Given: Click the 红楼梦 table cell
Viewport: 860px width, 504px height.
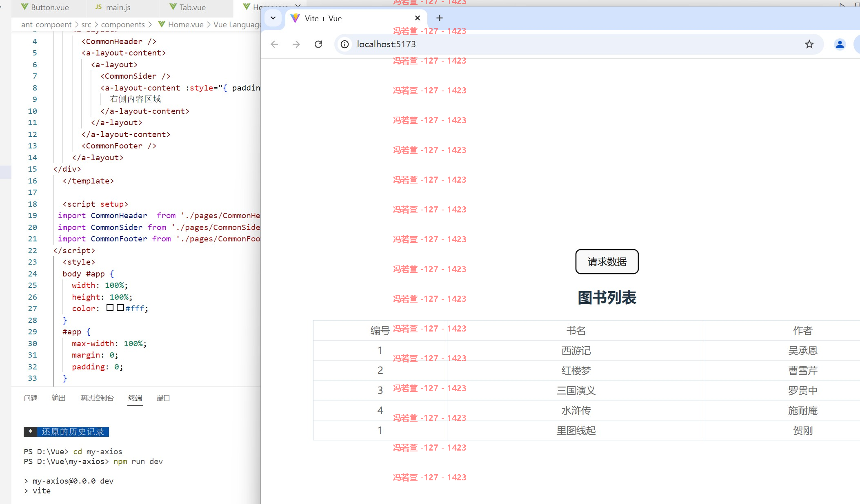Looking at the screenshot, I should pos(576,370).
